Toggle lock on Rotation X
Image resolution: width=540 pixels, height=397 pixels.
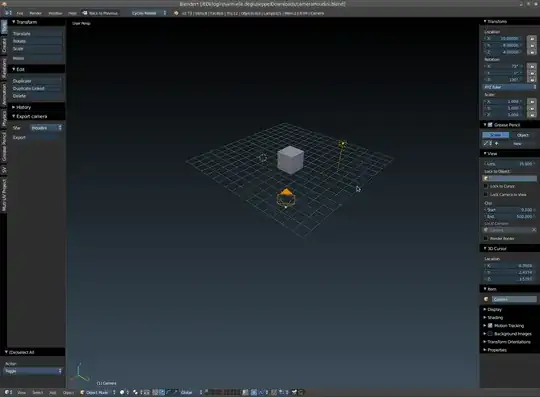pos(532,66)
